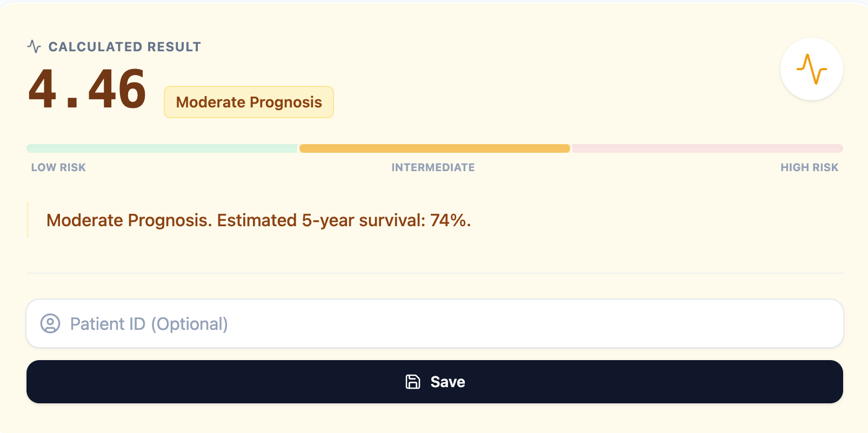Select the Moderate Prognosis badge

(249, 102)
